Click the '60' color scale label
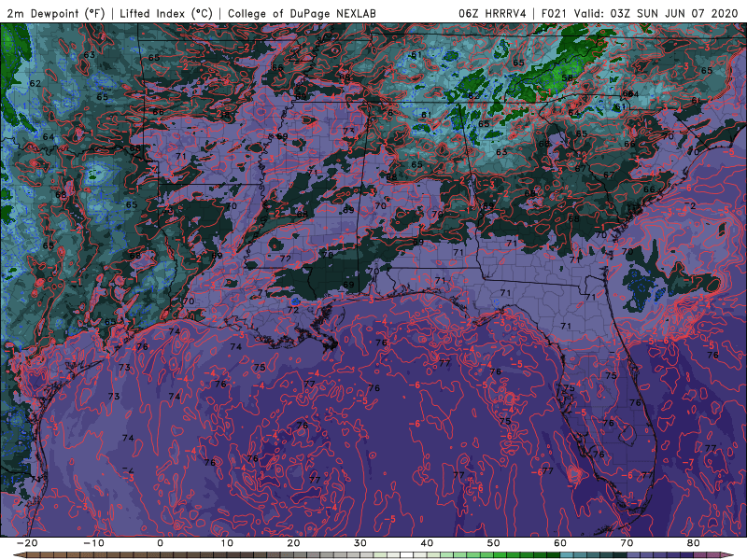 (x=560, y=543)
